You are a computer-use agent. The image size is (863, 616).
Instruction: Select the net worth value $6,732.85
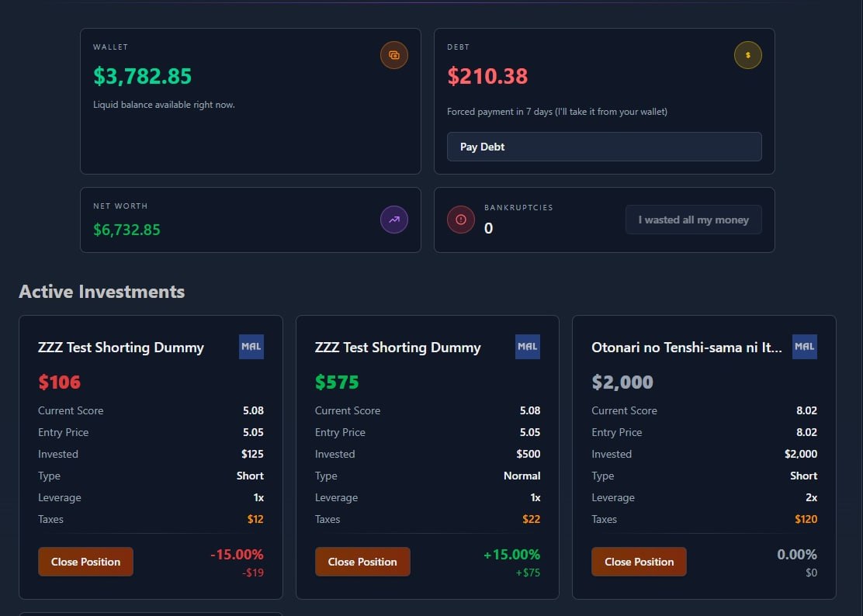pyautogui.click(x=127, y=230)
